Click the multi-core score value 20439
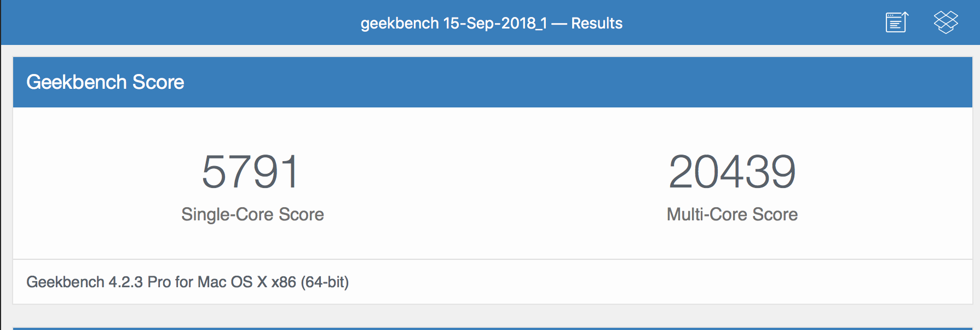The height and width of the screenshot is (330, 980). pyautogui.click(x=732, y=172)
